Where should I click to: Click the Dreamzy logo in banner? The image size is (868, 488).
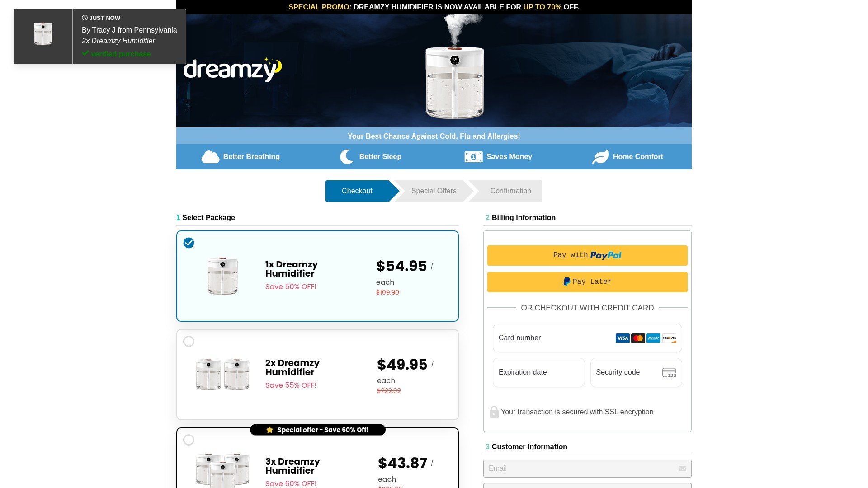point(232,69)
